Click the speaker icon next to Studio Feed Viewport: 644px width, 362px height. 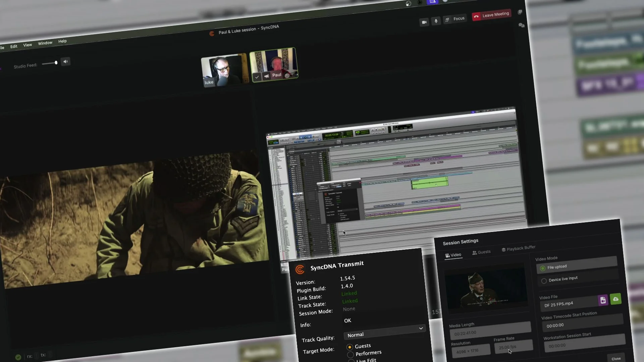(x=65, y=61)
